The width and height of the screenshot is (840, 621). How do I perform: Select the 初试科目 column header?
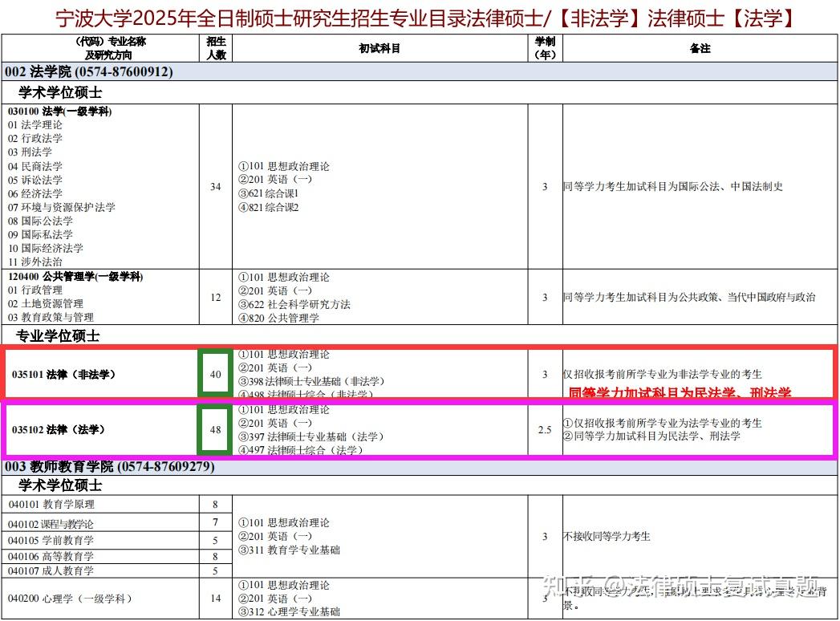point(379,48)
